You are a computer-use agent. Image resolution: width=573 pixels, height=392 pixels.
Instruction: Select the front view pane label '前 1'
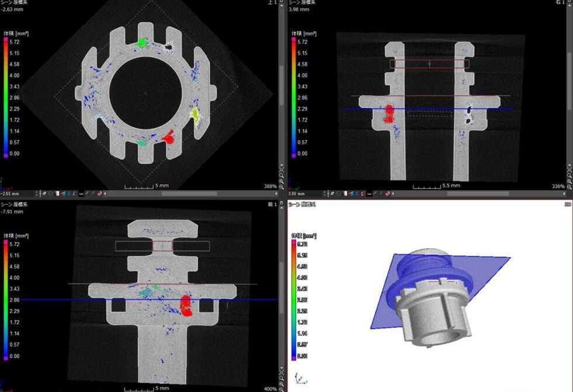(272, 204)
